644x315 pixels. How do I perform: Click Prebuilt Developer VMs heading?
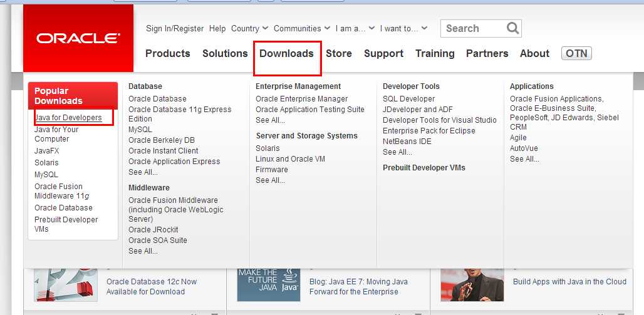(x=424, y=168)
